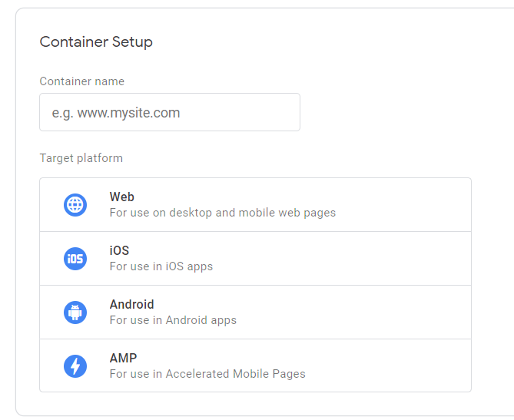
Task: Choose Android as target platform
Action: [x=255, y=313]
